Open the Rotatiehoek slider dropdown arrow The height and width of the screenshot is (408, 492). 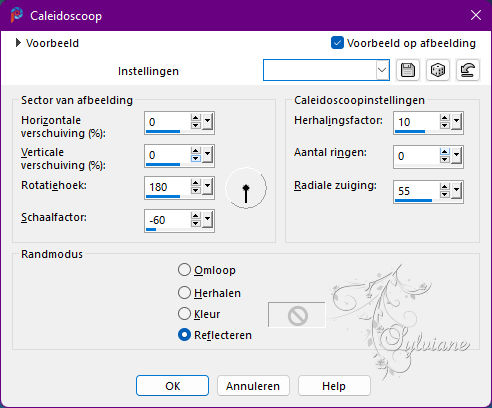tap(207, 188)
